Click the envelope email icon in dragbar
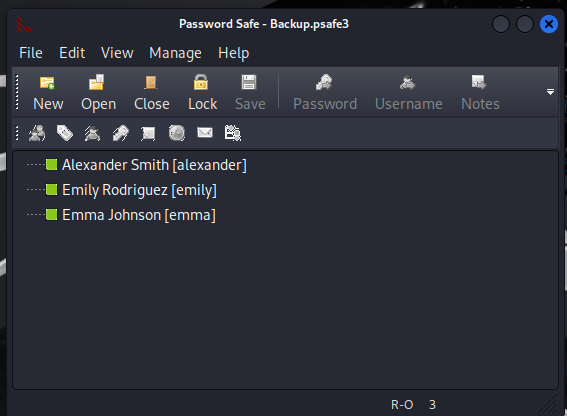567x416 pixels. coord(205,133)
